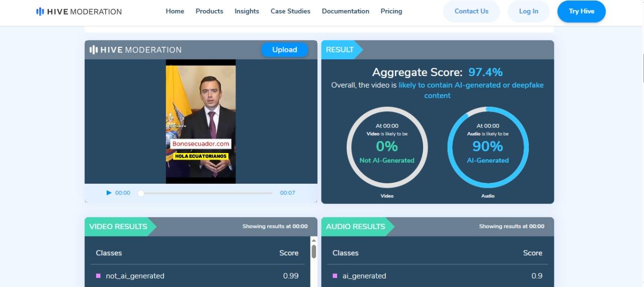Image resolution: width=644 pixels, height=287 pixels.
Task: Click the Hive logo in upload panel header
Action: (135, 50)
